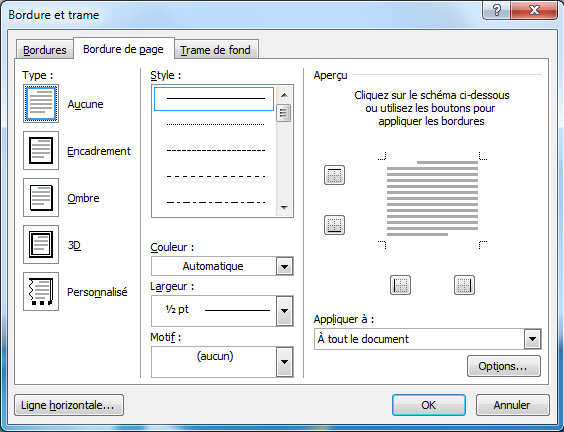564x432 pixels.
Task: Toggle the top border preview button
Action: tap(335, 175)
